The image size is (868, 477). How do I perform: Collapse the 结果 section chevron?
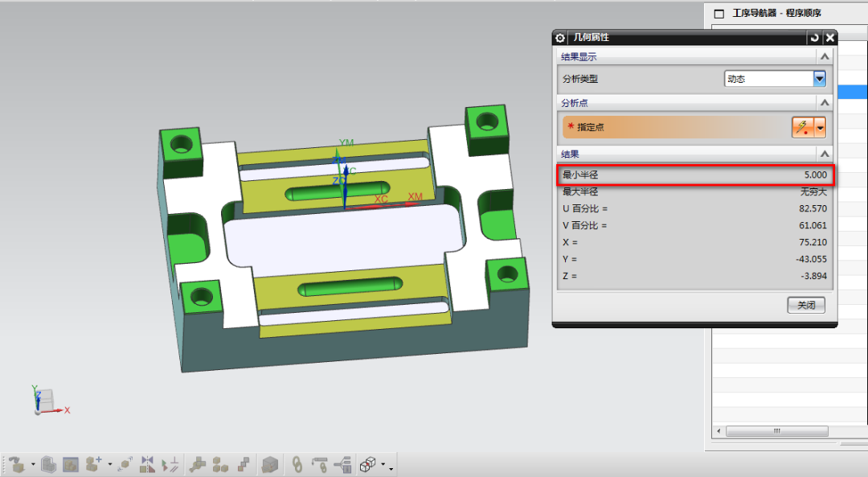pos(824,154)
